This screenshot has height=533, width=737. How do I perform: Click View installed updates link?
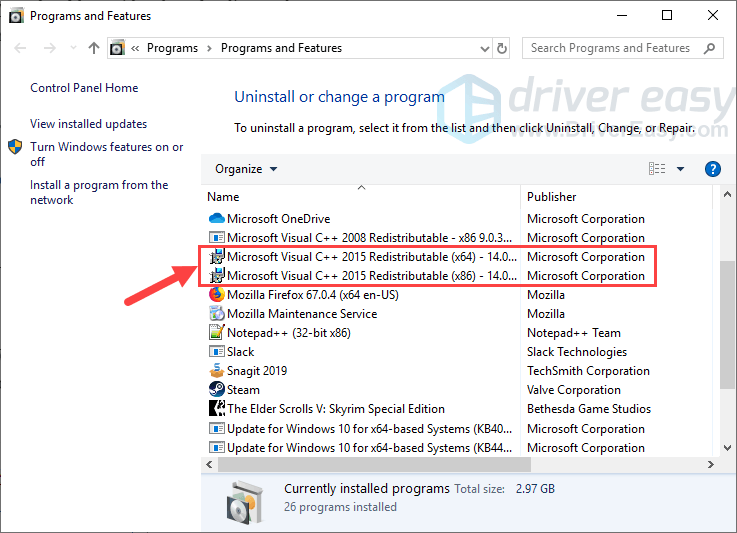pyautogui.click(x=88, y=124)
